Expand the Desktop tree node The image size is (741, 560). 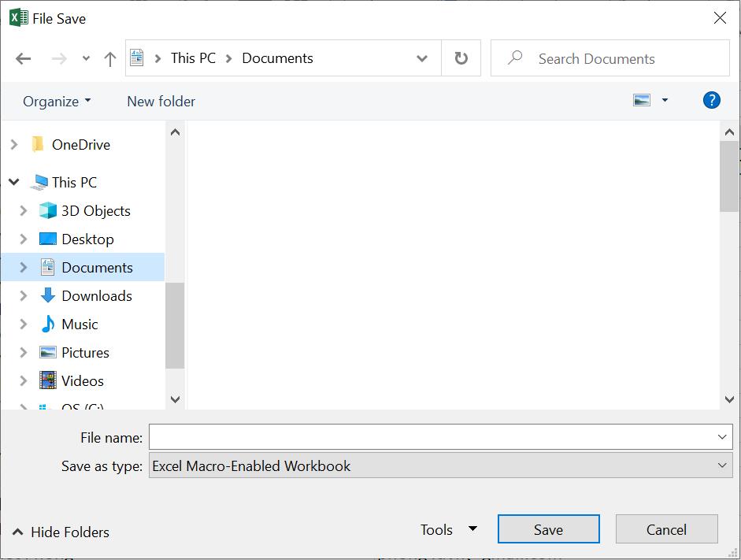(23, 239)
